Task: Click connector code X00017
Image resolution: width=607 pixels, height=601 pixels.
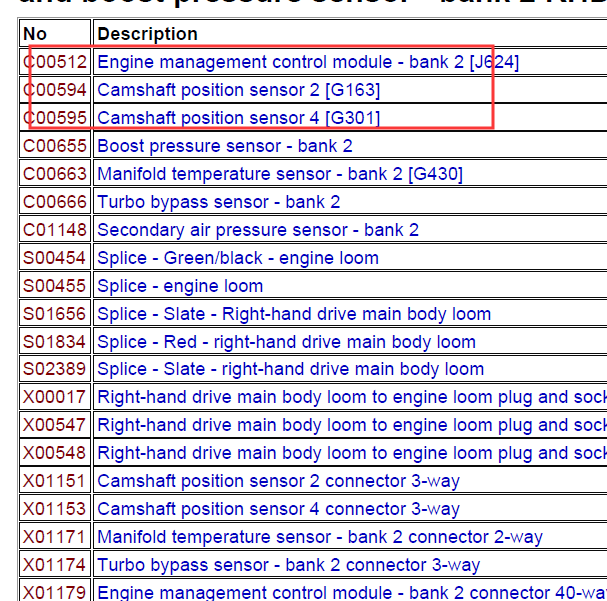Action: point(55,397)
